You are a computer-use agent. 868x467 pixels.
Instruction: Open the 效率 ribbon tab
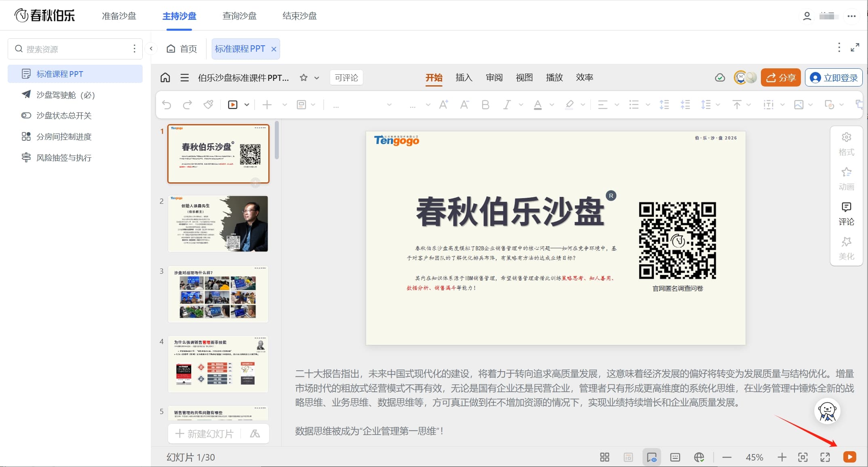(x=584, y=78)
